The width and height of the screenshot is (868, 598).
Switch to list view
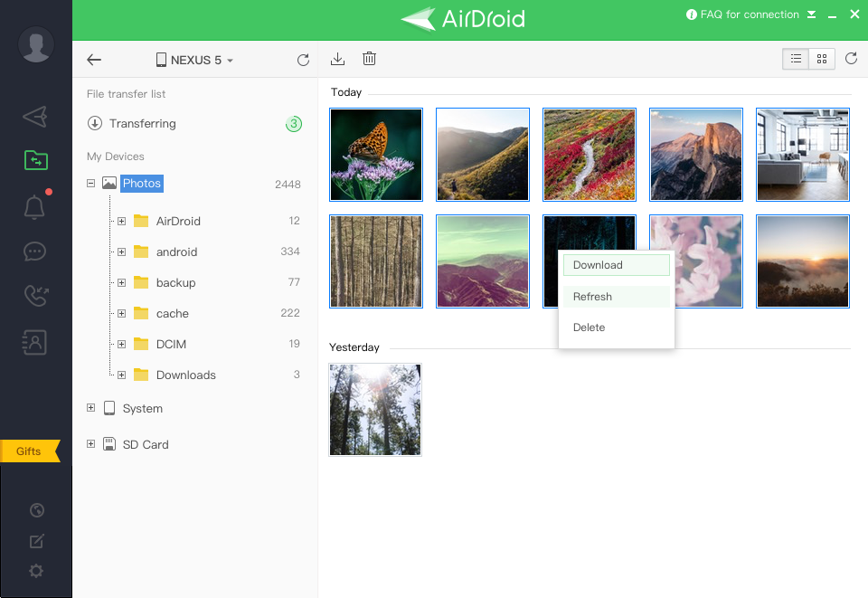(x=796, y=59)
